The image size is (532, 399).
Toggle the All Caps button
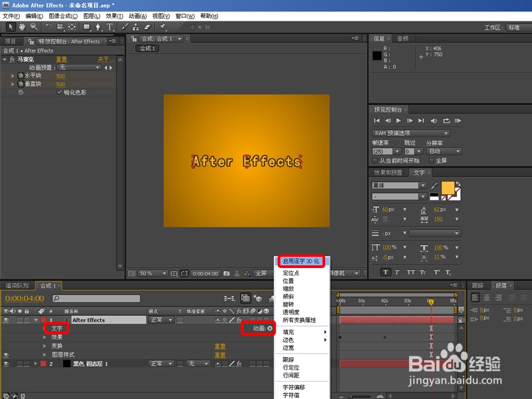pyautogui.click(x=410, y=272)
